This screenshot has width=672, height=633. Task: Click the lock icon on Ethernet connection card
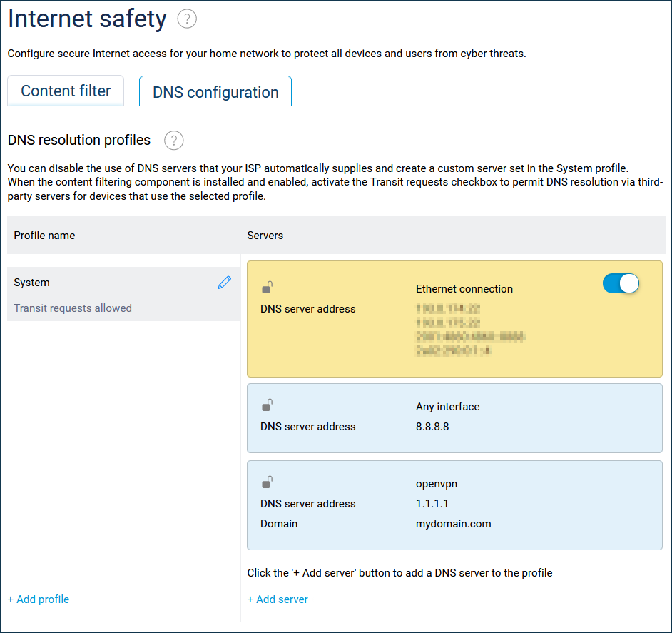click(x=267, y=288)
